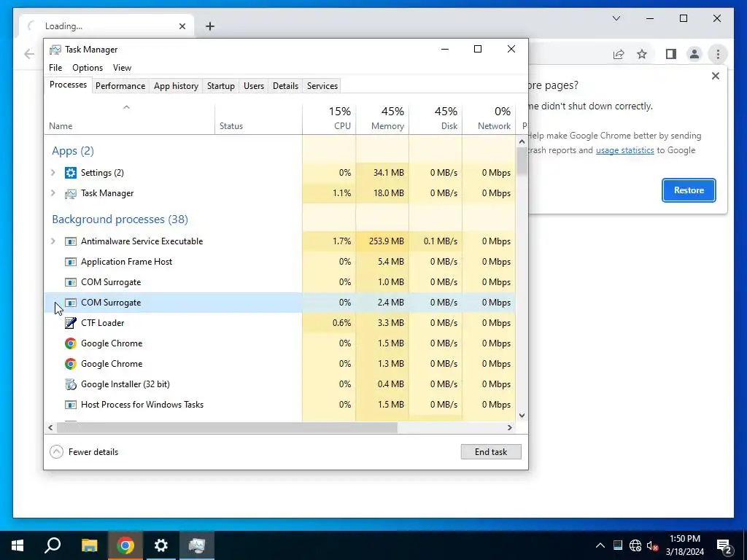Viewport: 747px width, 560px height.
Task: Click the taskbar clock showing 1:50 PM
Action: [684, 545]
